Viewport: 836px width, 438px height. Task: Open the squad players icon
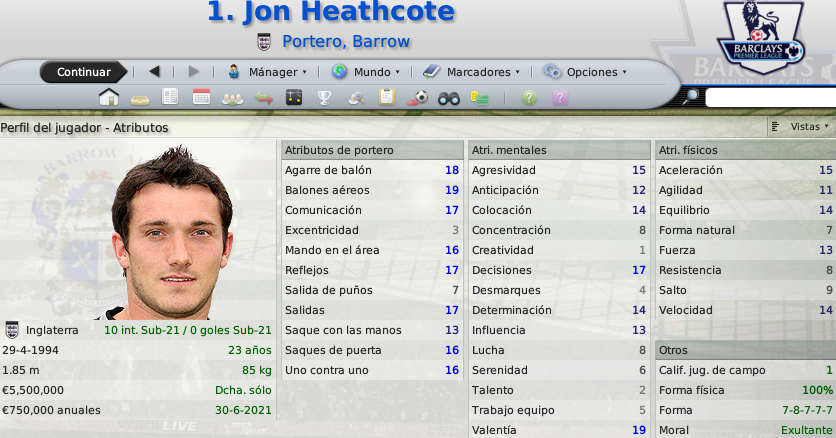232,99
